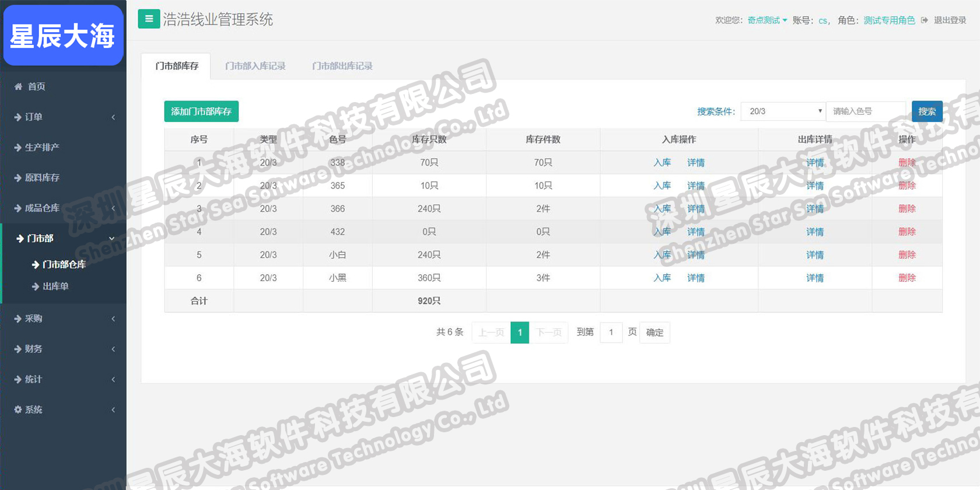
Task: Switch to the 门市部出库记录 tab
Action: (342, 66)
